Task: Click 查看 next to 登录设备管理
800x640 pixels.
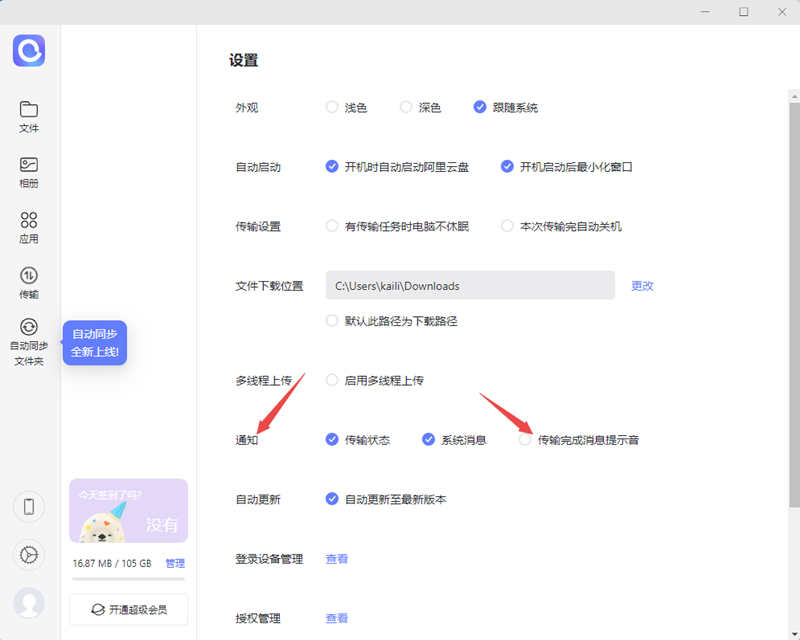Action: tap(336, 559)
